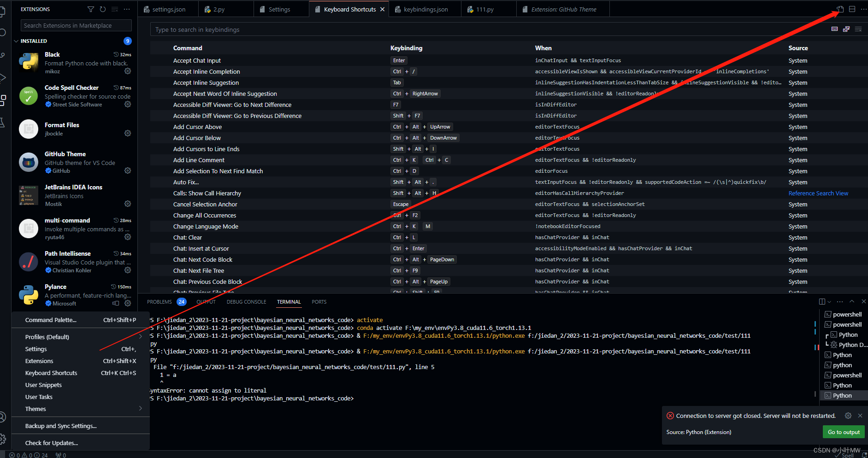This screenshot has width=868, height=458.
Task: Select Keyboard Shortcuts in the menu
Action: coord(51,373)
